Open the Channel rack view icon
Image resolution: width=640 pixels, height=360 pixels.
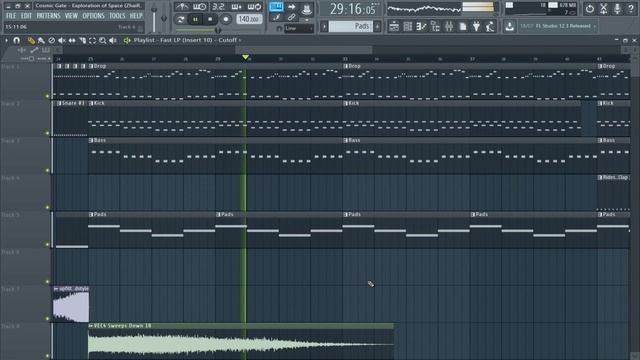coord(407,27)
